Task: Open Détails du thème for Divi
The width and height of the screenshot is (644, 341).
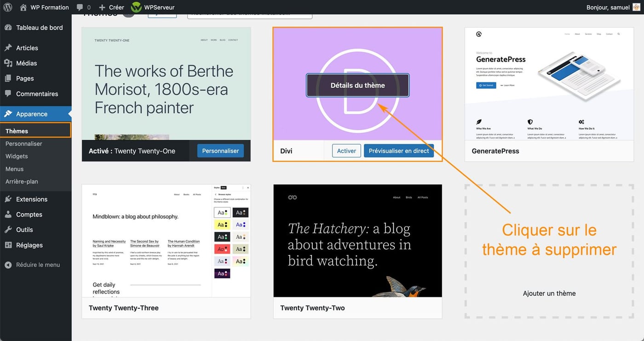Action: (x=357, y=85)
